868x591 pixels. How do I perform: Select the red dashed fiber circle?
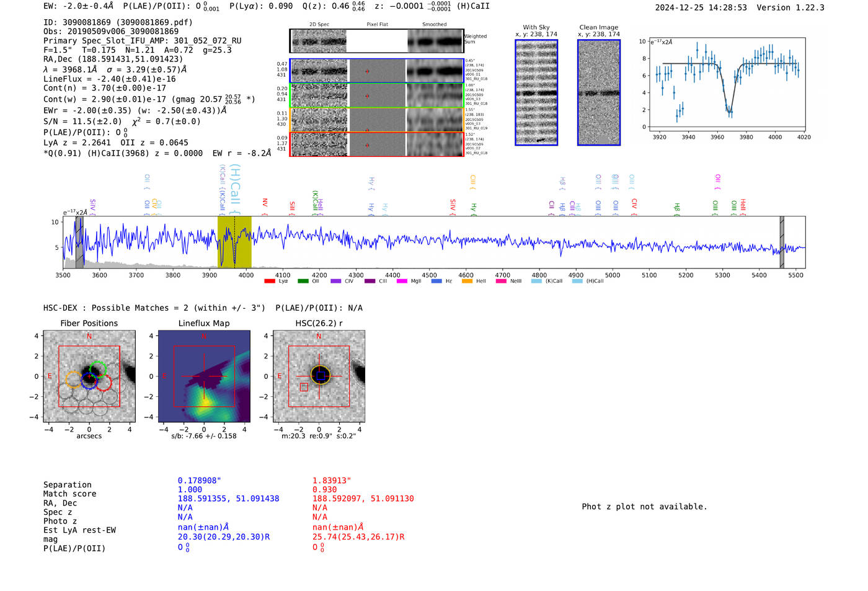pos(104,383)
